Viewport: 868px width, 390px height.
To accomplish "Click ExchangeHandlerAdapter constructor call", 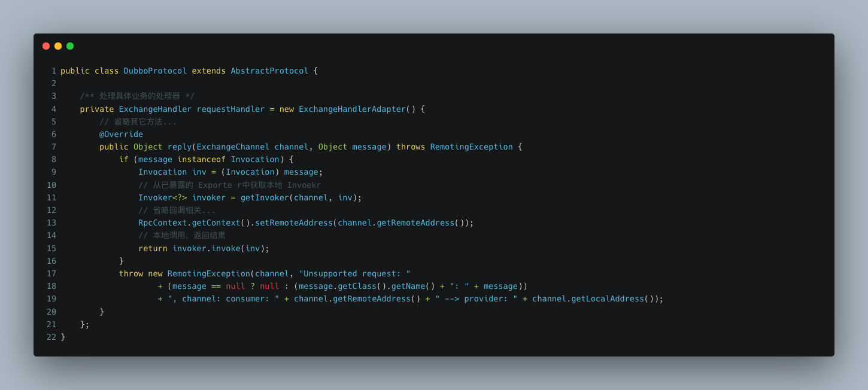I will [352, 109].
